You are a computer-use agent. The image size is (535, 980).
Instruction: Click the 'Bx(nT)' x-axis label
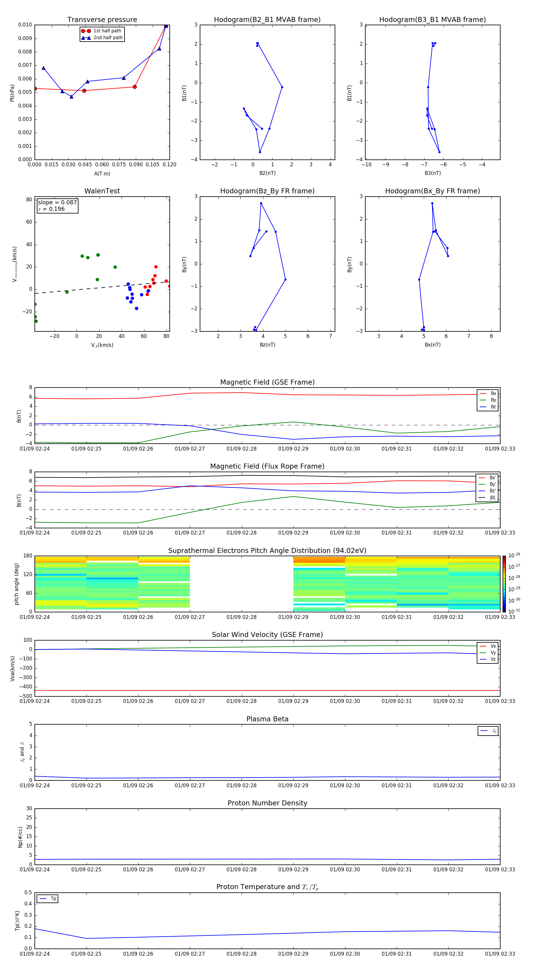tap(432, 345)
